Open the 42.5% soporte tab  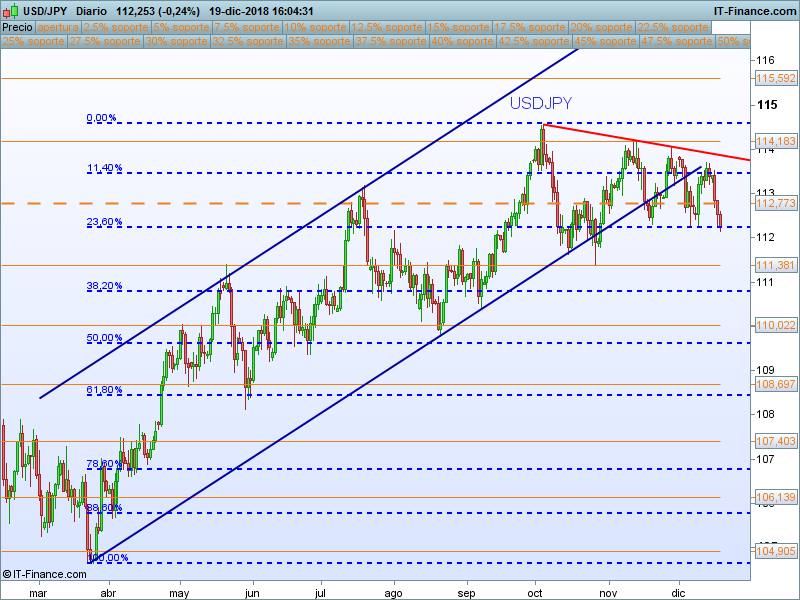click(534, 41)
